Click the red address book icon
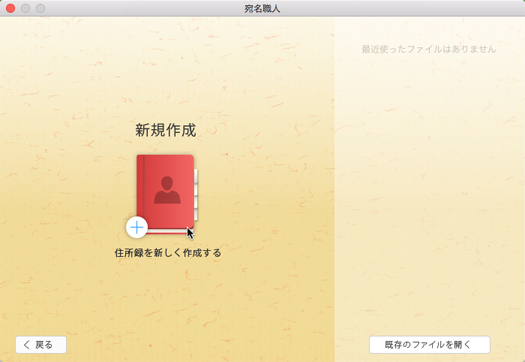 pos(165,193)
